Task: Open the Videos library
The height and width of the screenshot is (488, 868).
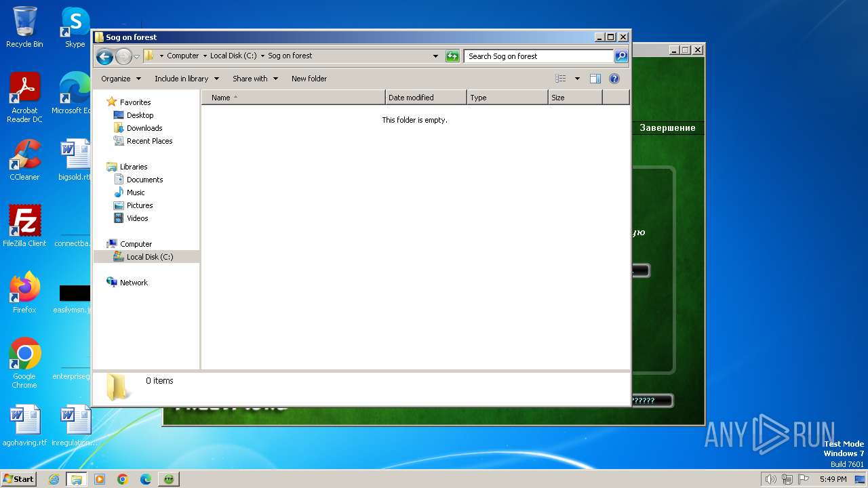Action: [x=137, y=218]
